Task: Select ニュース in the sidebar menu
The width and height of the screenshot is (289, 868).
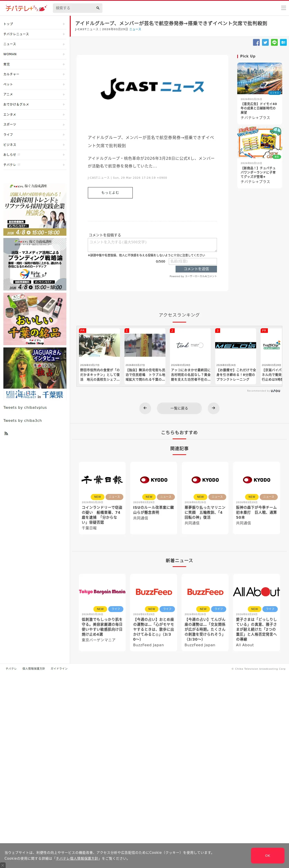Action: coord(35,44)
